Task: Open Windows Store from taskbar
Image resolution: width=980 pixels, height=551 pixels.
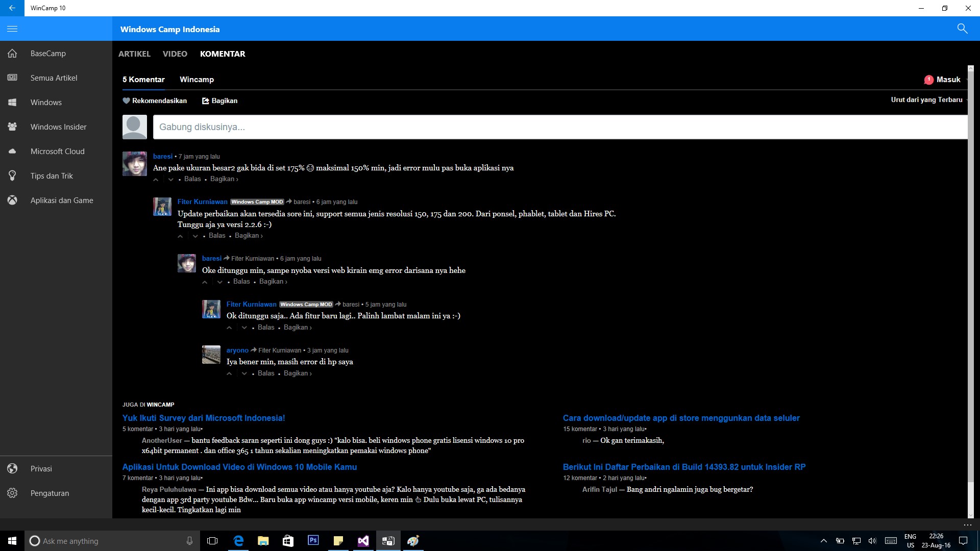Action: pyautogui.click(x=288, y=541)
